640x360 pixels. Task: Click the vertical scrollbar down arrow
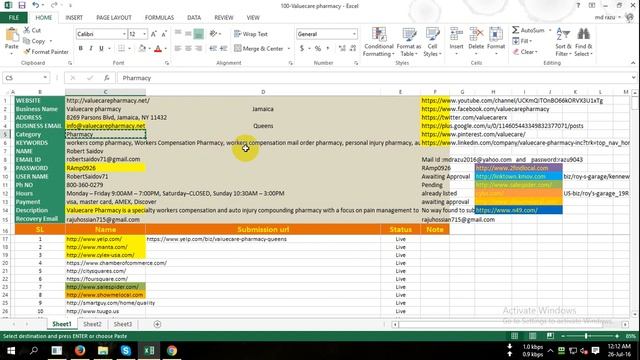point(634,315)
